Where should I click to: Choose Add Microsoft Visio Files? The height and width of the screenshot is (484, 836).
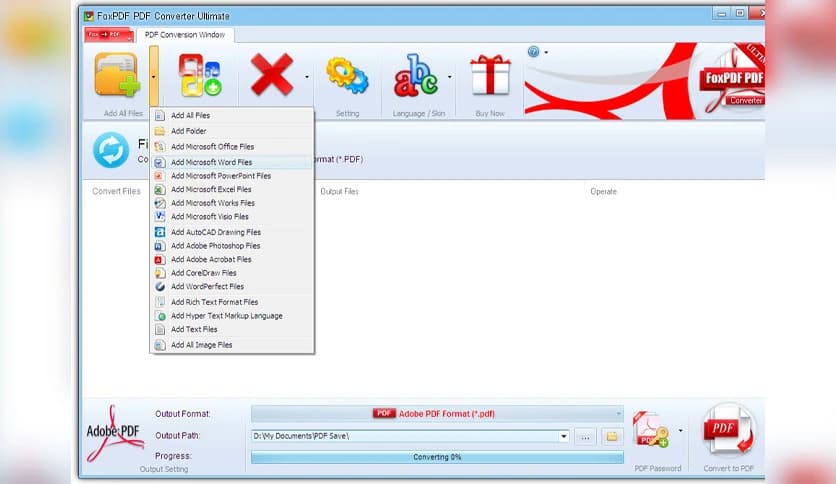[232, 217]
